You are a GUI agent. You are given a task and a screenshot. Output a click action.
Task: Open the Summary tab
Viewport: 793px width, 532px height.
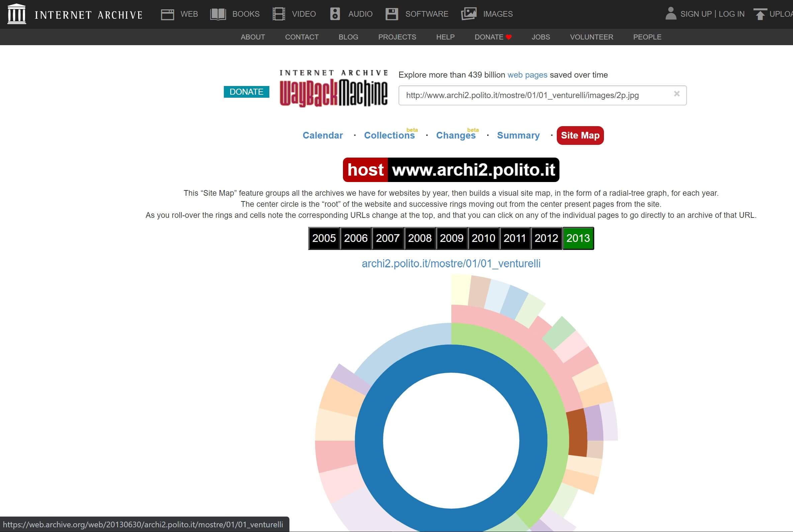click(x=518, y=136)
